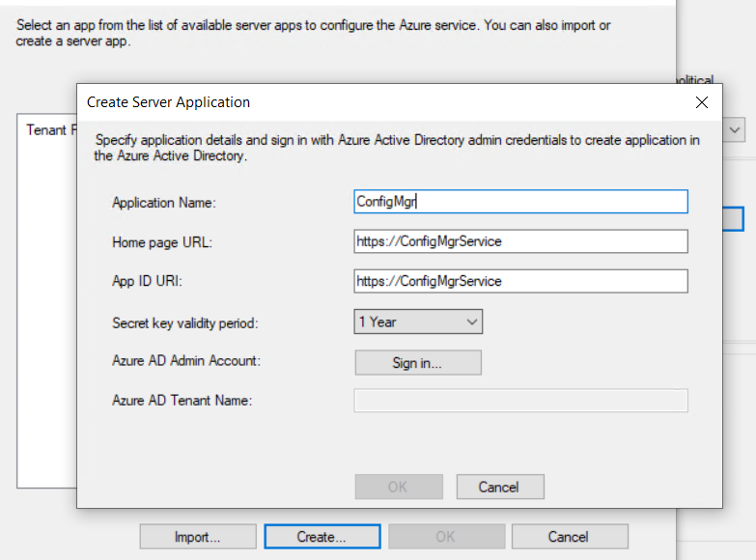Click the Application Name text field
Viewport: 756px width, 560px height.
tap(520, 201)
